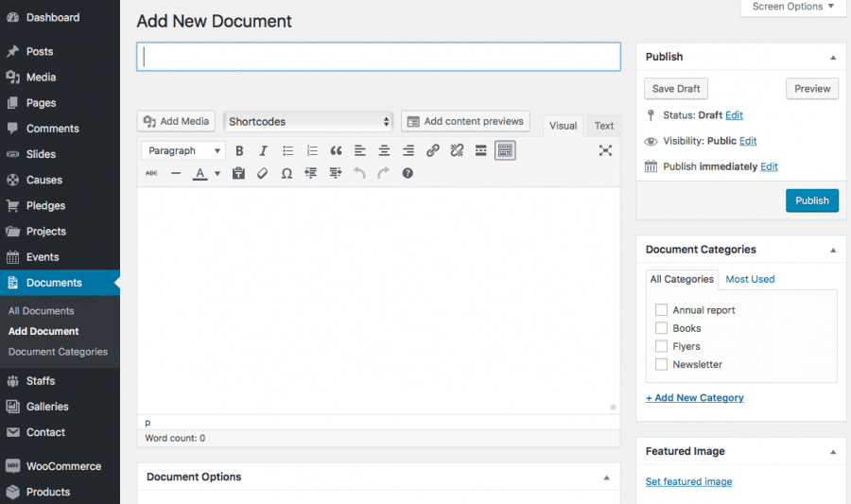
Task: Collapse the Publish panel
Action: click(833, 58)
